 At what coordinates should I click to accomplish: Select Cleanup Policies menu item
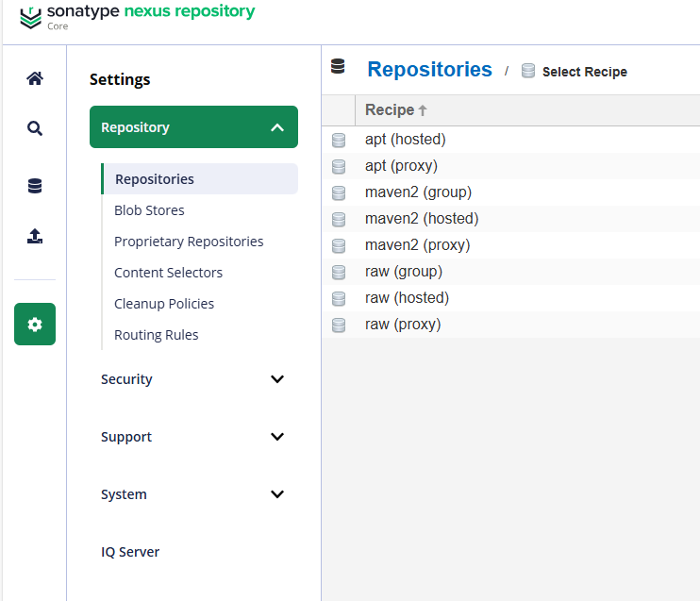pyautogui.click(x=164, y=304)
